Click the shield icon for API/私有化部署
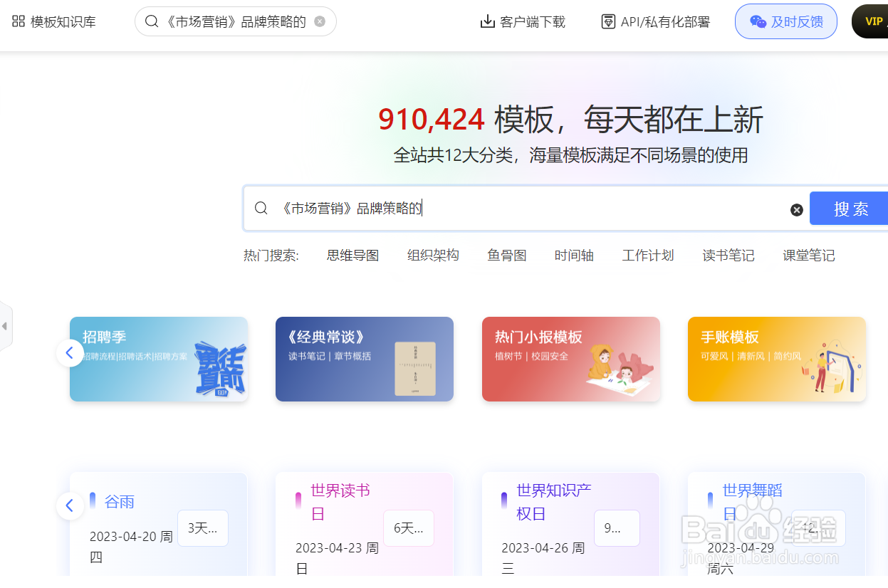Screen dimensions: 888x588 tap(608, 21)
